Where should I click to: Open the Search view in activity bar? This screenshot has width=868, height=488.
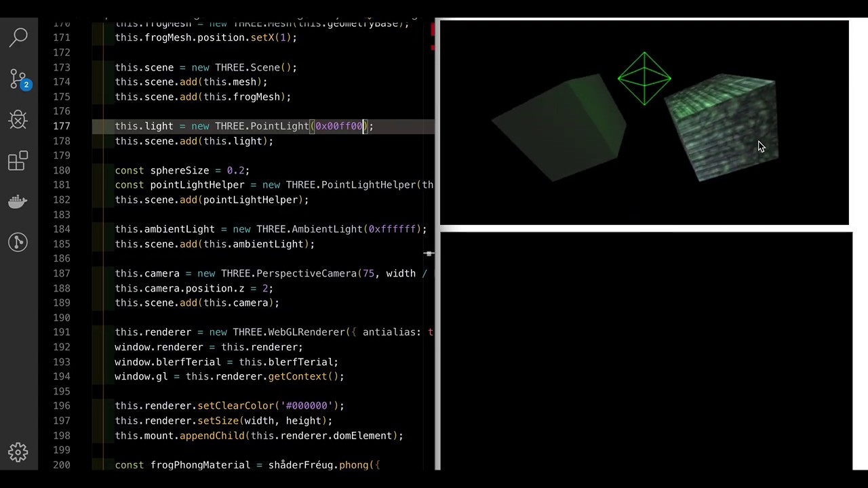pos(18,37)
